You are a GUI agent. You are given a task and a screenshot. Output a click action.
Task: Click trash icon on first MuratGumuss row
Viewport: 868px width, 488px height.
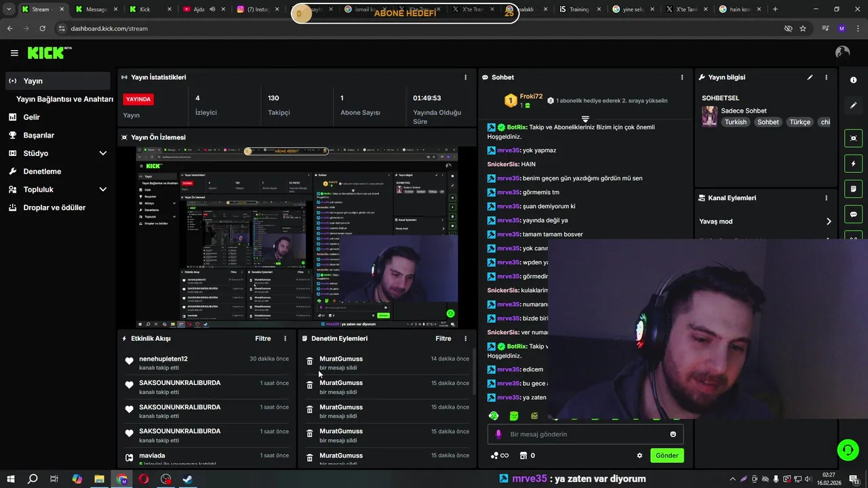tap(310, 361)
